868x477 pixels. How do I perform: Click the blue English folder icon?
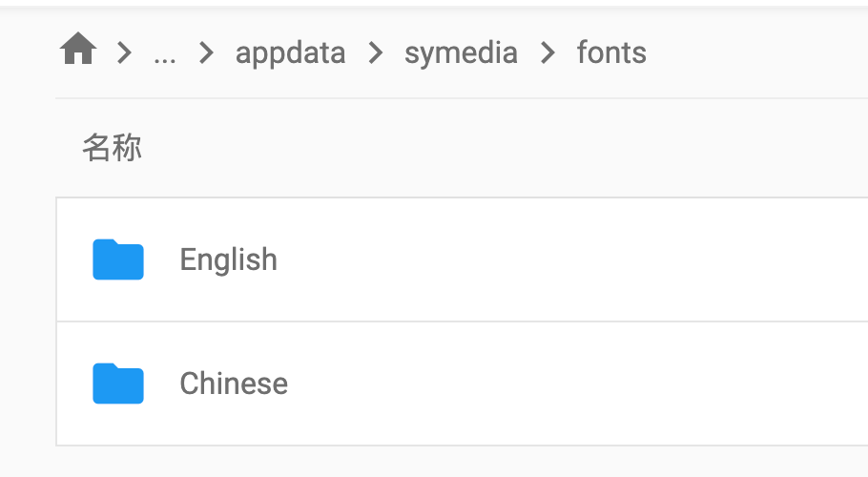pos(118,259)
